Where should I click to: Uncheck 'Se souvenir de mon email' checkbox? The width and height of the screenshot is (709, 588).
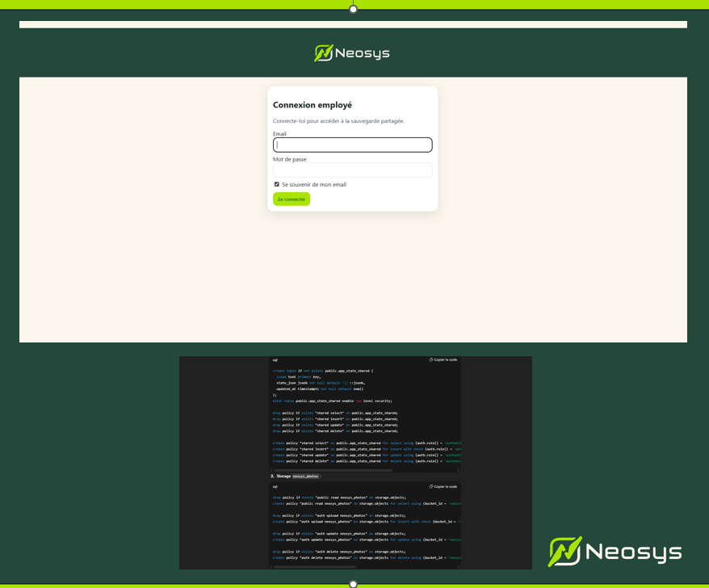point(277,184)
